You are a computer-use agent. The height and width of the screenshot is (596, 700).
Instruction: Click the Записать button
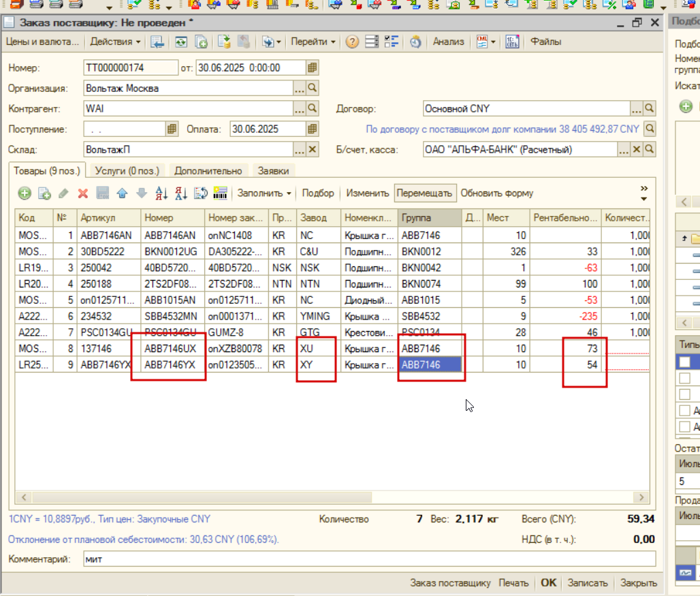click(x=588, y=583)
